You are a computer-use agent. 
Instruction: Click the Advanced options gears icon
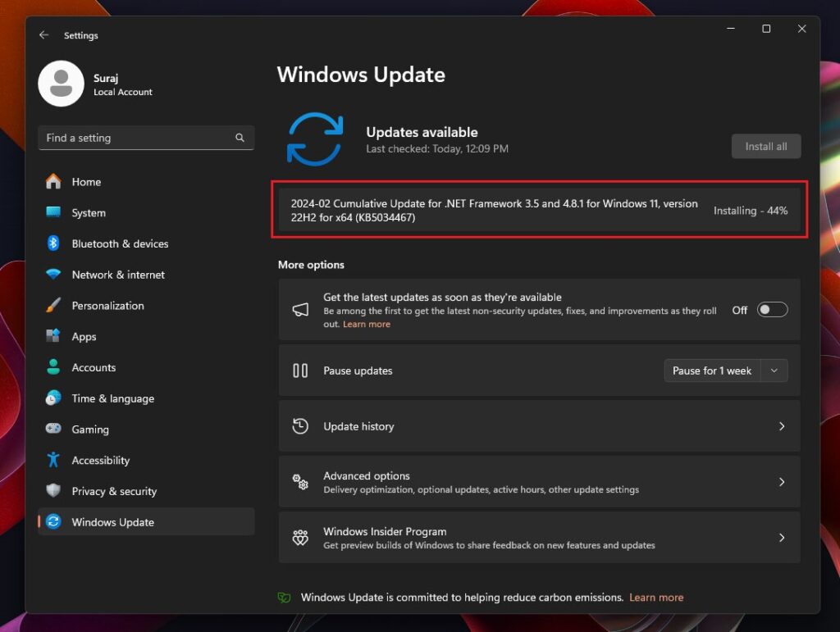tap(300, 482)
